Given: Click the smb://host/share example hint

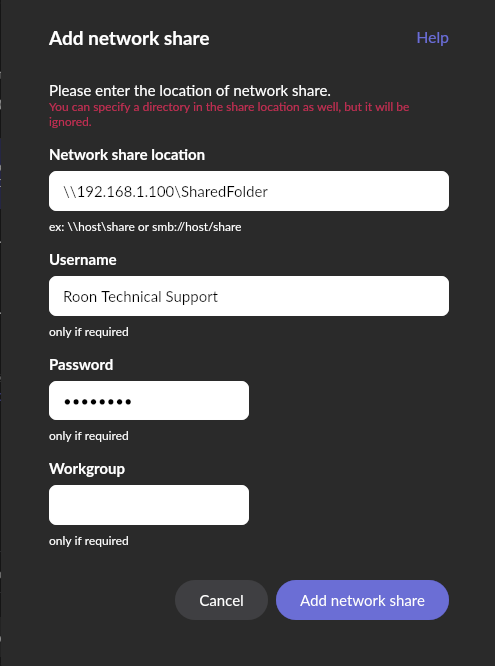Looking at the screenshot, I should tap(145, 227).
